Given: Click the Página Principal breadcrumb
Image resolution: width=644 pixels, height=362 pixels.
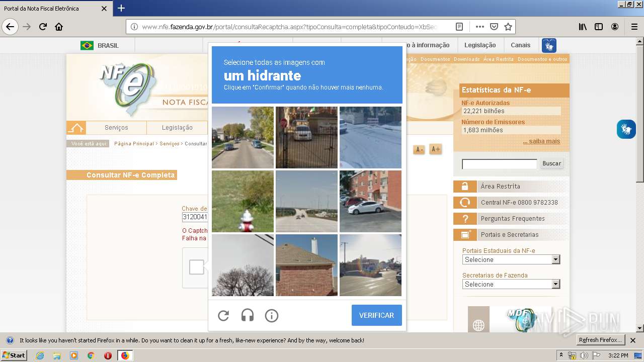Looking at the screenshot, I should (134, 144).
